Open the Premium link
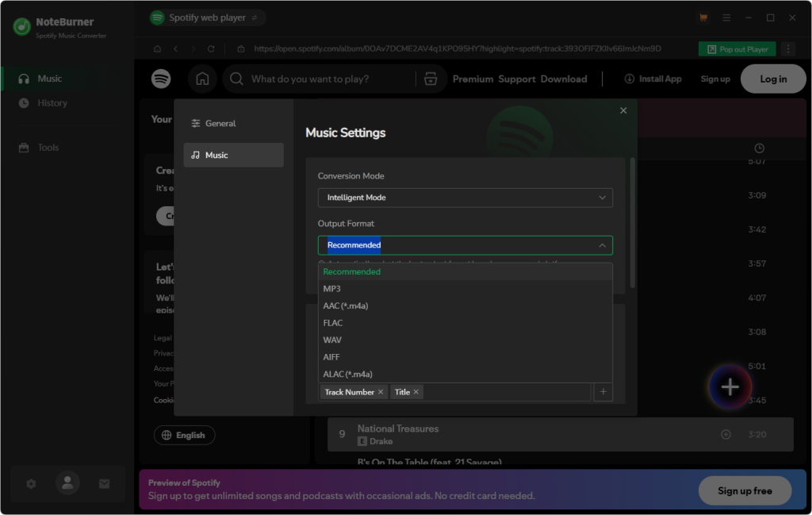This screenshot has height=515, width=812. tap(473, 79)
